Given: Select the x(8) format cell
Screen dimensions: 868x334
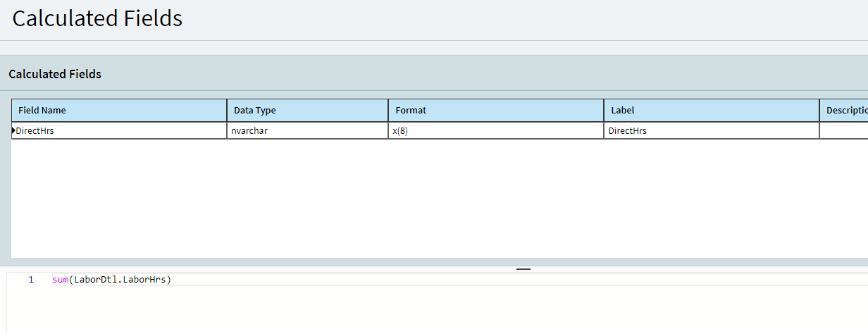Looking at the screenshot, I should (496, 130).
